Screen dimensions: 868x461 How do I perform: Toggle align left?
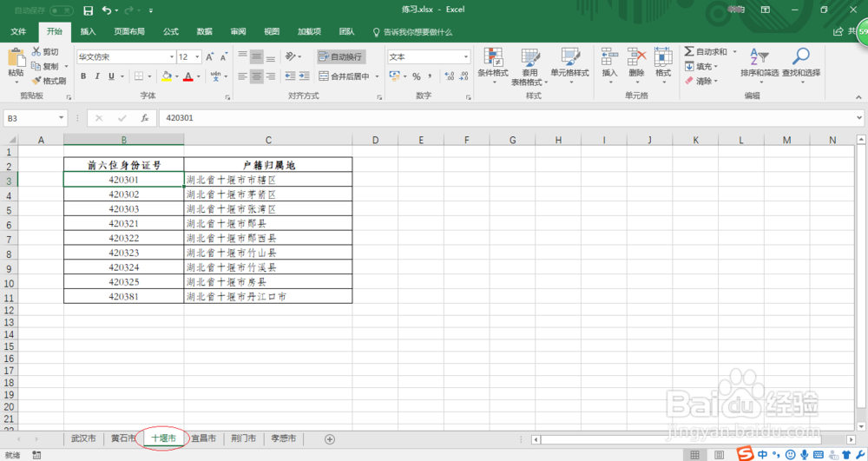point(242,76)
